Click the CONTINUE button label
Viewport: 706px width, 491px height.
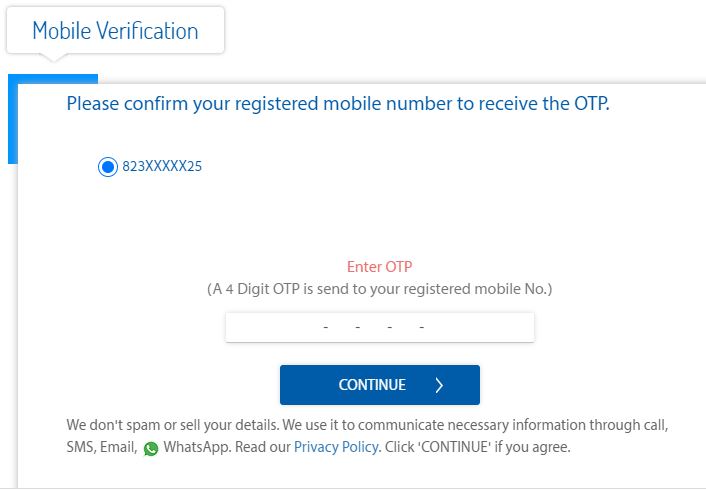pos(372,385)
